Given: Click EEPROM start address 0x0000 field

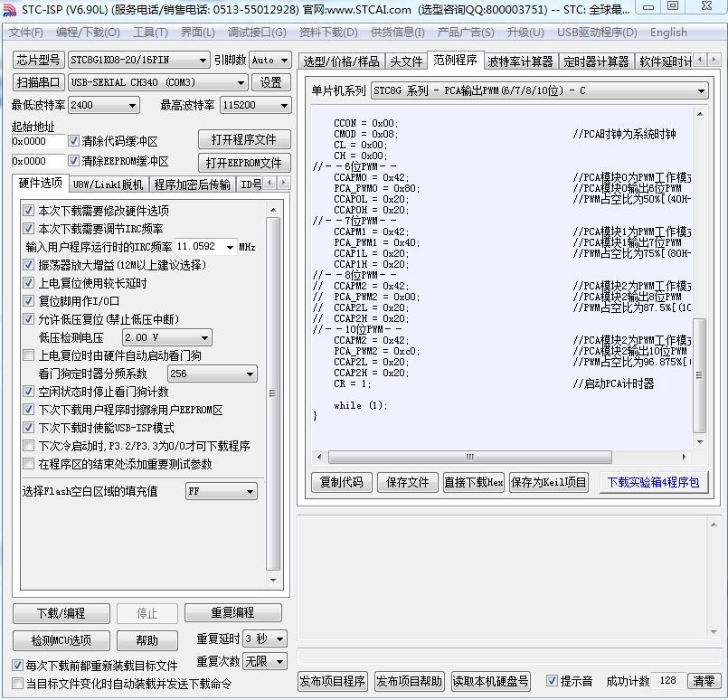Looking at the screenshot, I should pyautogui.click(x=38, y=161).
